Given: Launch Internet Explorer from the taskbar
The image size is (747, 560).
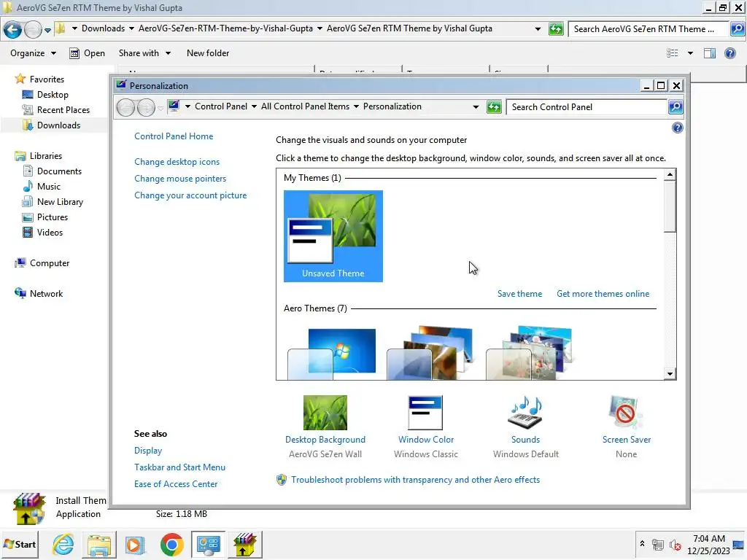Looking at the screenshot, I should 63,544.
